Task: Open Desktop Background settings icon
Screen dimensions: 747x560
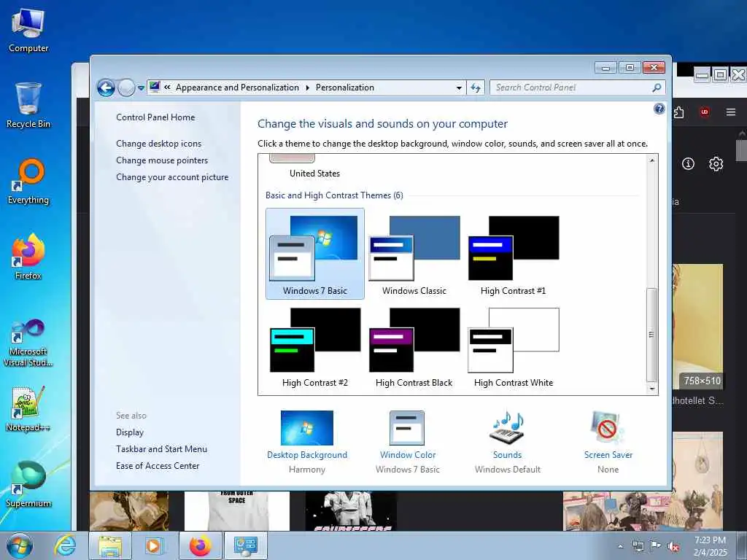Action: click(307, 427)
